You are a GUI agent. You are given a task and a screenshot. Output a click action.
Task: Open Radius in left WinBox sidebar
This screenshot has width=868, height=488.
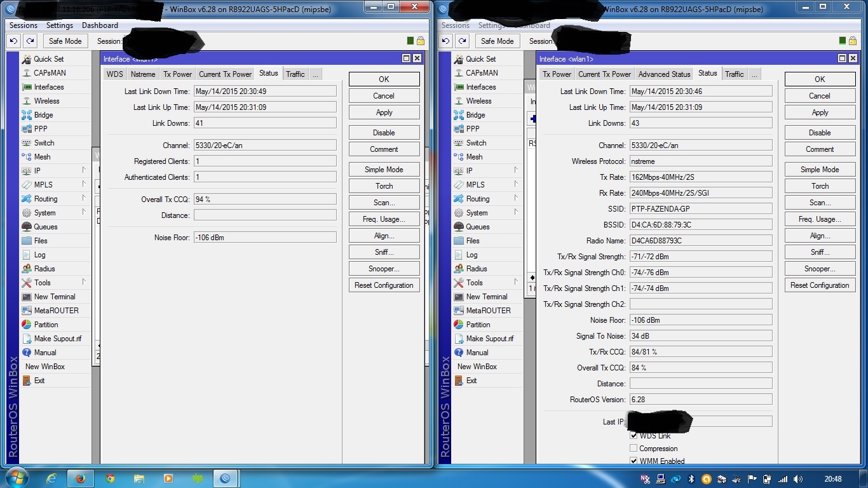[x=44, y=269]
